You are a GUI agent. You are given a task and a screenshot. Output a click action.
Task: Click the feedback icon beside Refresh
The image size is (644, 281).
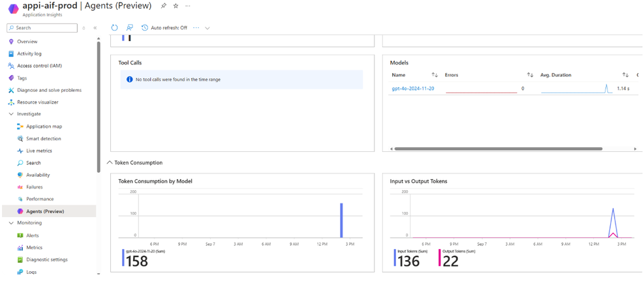[130, 27]
